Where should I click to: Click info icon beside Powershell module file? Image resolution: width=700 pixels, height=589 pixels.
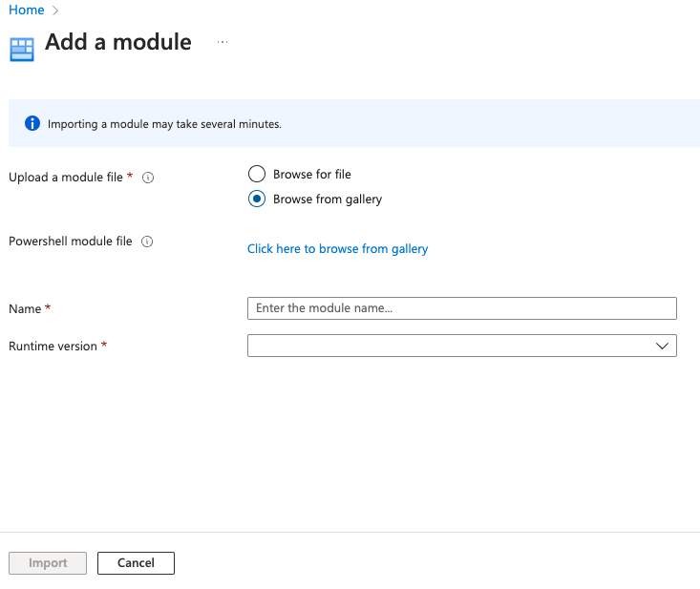coord(147,242)
